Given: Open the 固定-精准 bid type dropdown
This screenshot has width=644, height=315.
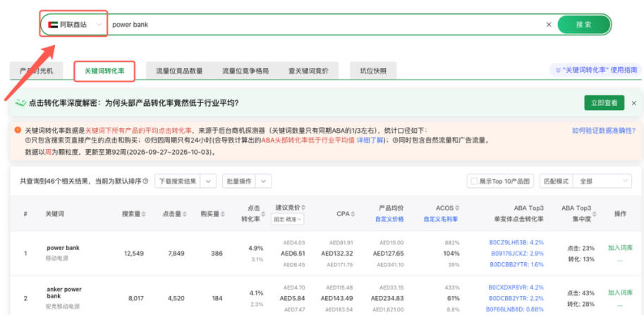Looking at the screenshot, I should coord(288,220).
